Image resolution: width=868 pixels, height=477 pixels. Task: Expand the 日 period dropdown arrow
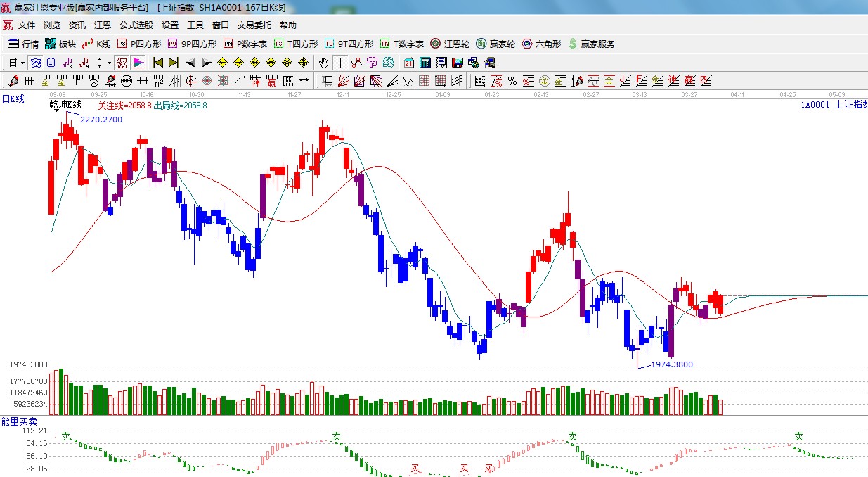(x=22, y=63)
